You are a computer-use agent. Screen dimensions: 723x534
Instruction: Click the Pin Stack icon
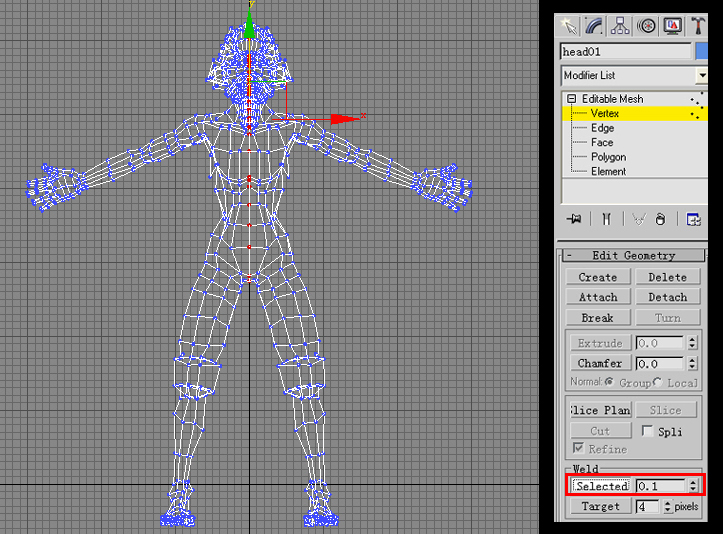coord(574,219)
